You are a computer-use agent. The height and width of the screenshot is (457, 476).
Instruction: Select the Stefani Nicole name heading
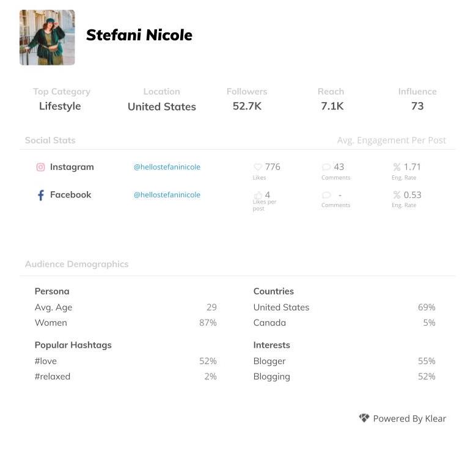[x=139, y=35]
